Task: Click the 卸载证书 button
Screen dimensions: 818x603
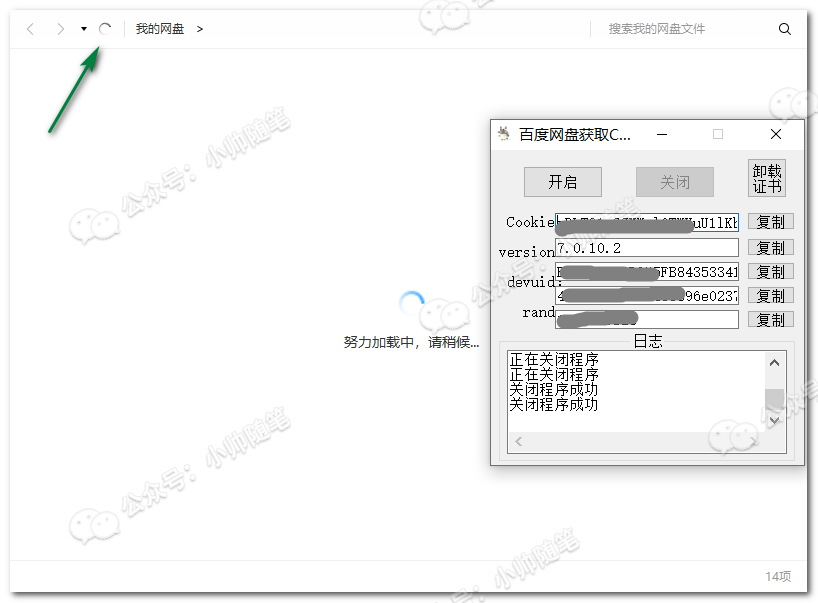Action: click(x=767, y=178)
